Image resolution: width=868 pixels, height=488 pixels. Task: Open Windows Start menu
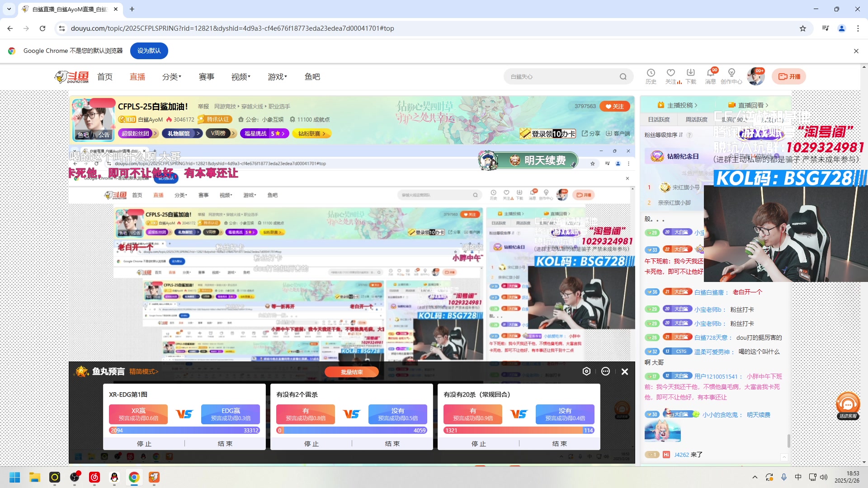click(15, 477)
